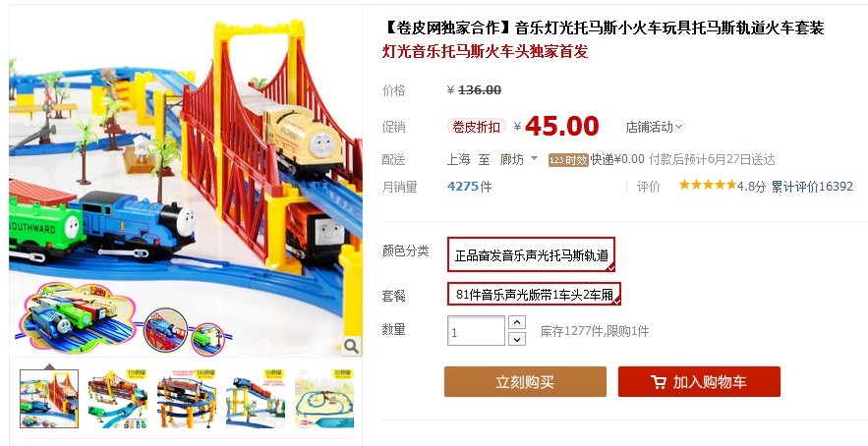Click the magnifier zoom icon on product image
Image resolution: width=868 pixels, height=446 pixels.
point(351,347)
